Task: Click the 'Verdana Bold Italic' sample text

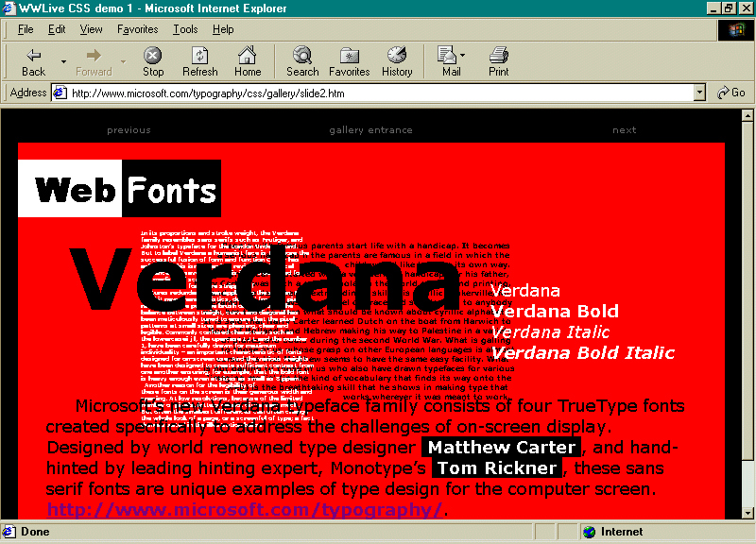Action: [x=583, y=352]
